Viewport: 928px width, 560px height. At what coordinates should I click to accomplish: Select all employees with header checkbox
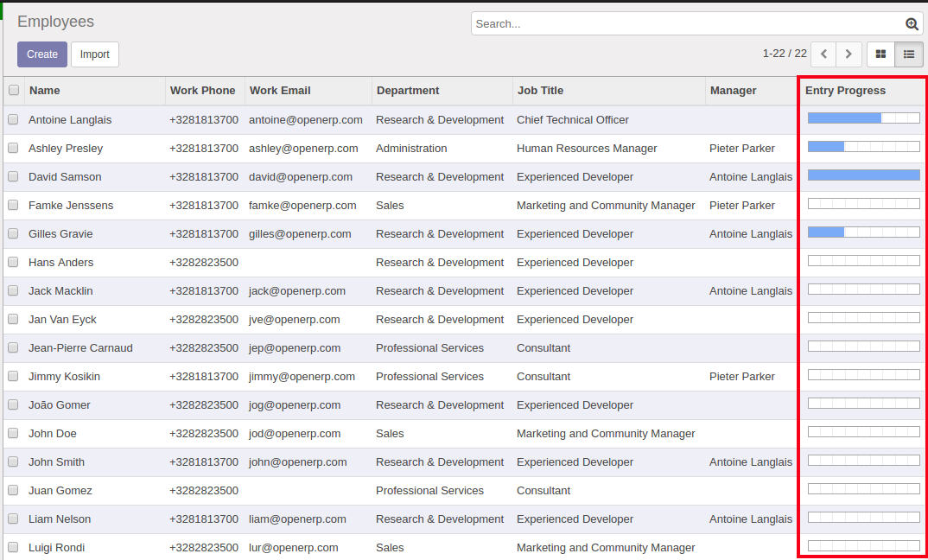(14, 90)
